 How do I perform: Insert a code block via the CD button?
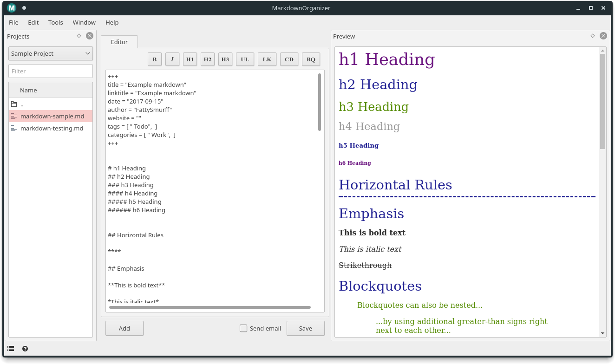289,59
